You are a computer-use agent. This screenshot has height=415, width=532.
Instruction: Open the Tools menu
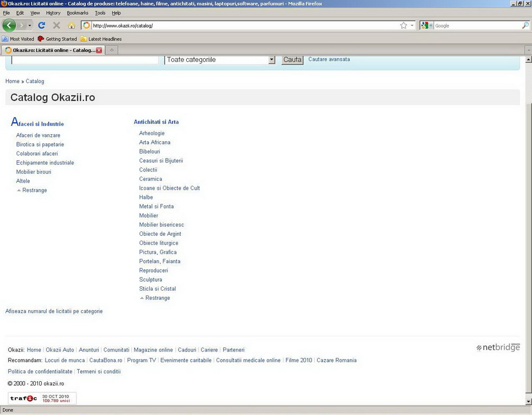100,13
